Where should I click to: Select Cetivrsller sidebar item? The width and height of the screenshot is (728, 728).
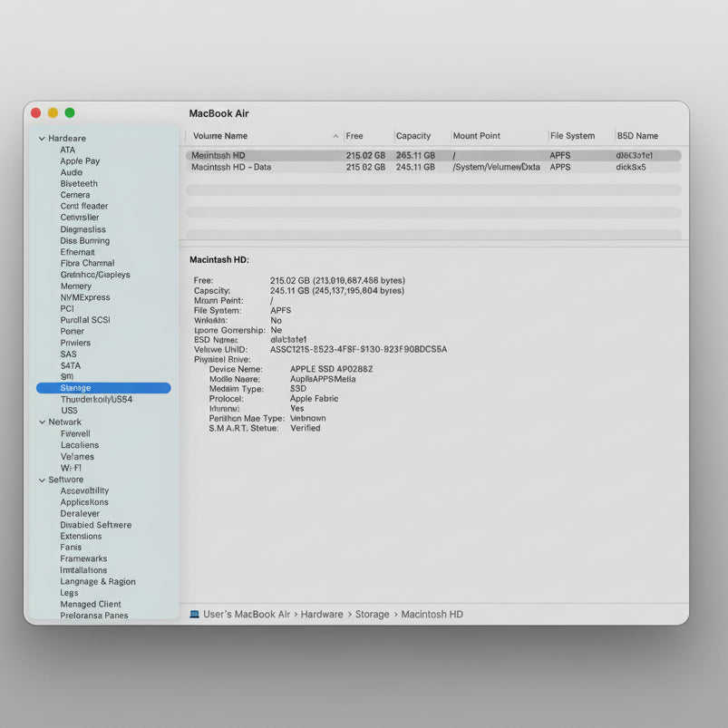pyautogui.click(x=80, y=218)
